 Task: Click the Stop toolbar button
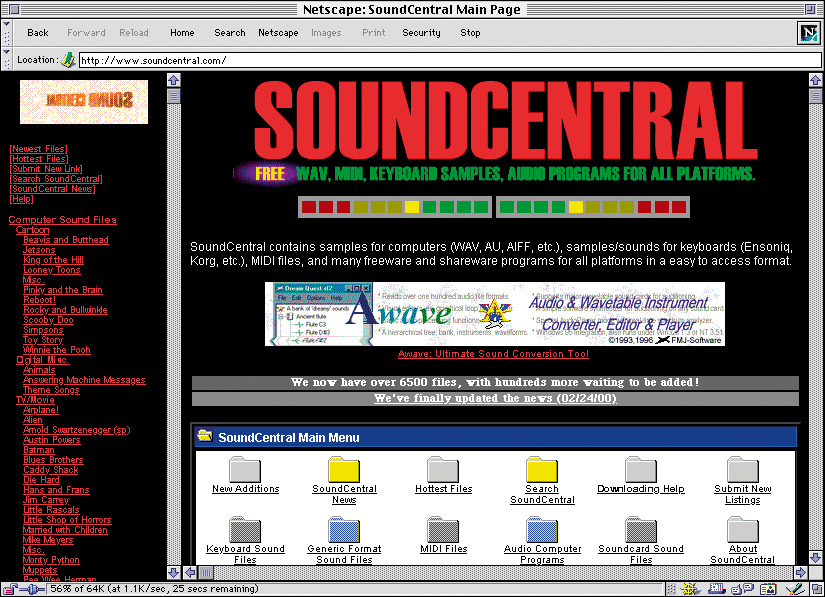pos(470,33)
